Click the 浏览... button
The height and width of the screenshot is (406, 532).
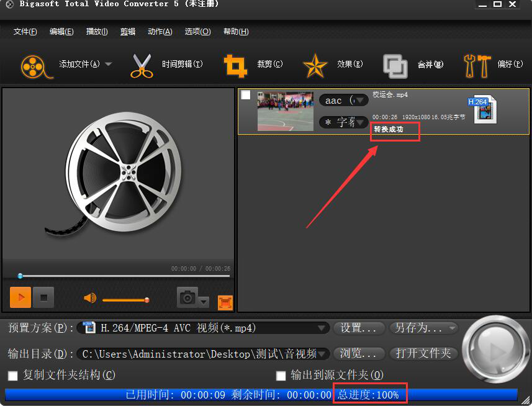click(x=359, y=354)
